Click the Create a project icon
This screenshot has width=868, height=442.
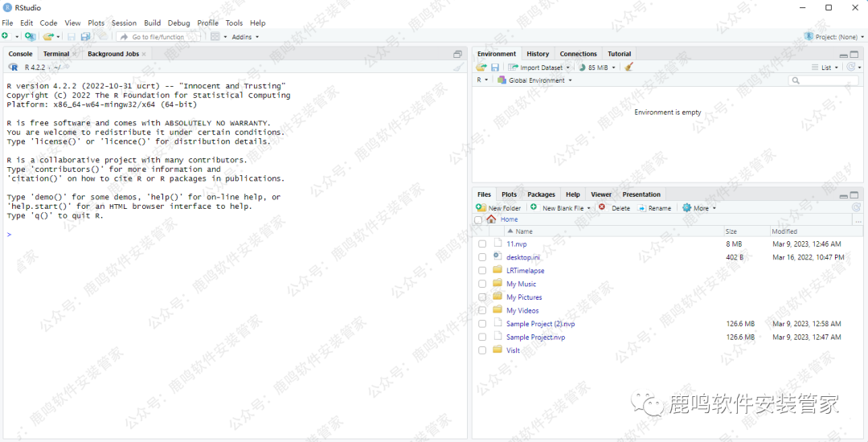[x=30, y=37]
